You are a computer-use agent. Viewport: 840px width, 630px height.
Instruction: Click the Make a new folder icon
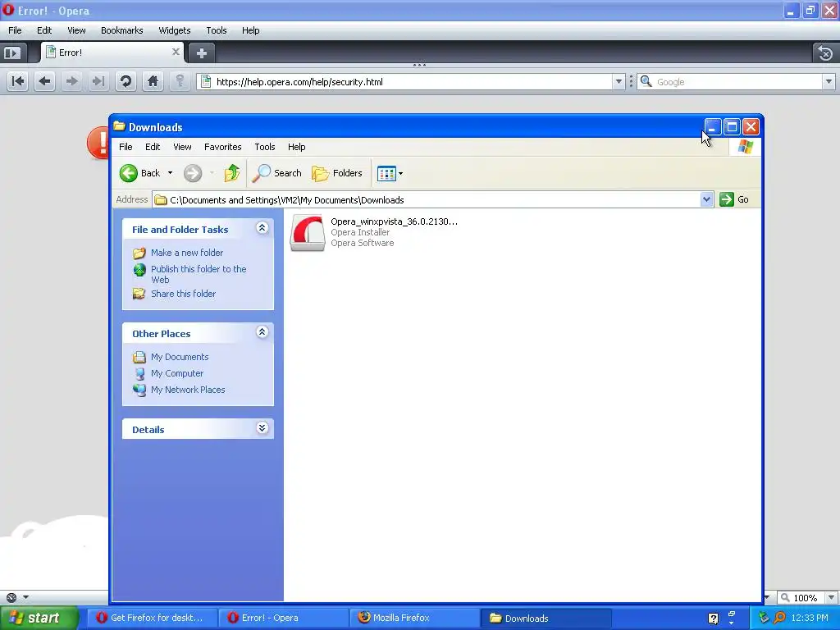pos(139,253)
